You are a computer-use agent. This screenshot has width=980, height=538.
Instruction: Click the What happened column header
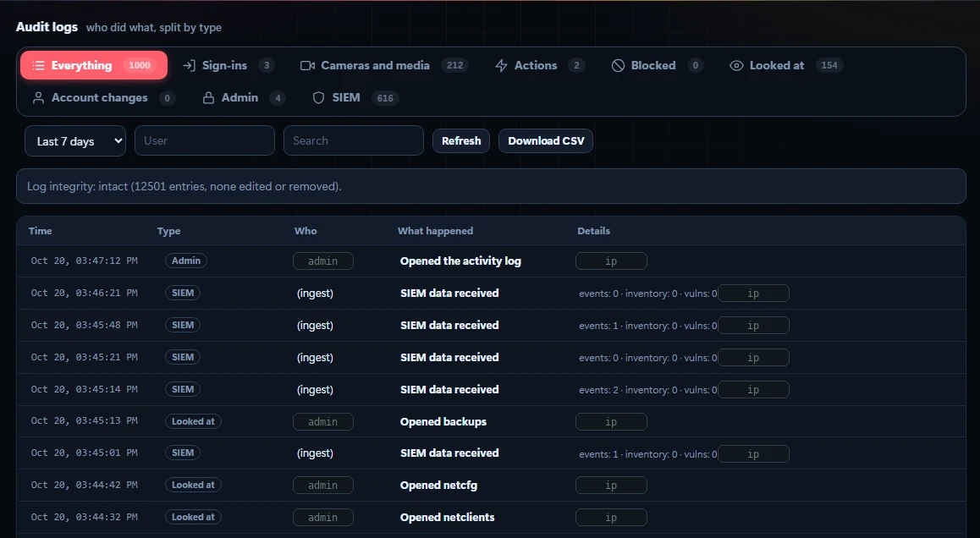(435, 231)
